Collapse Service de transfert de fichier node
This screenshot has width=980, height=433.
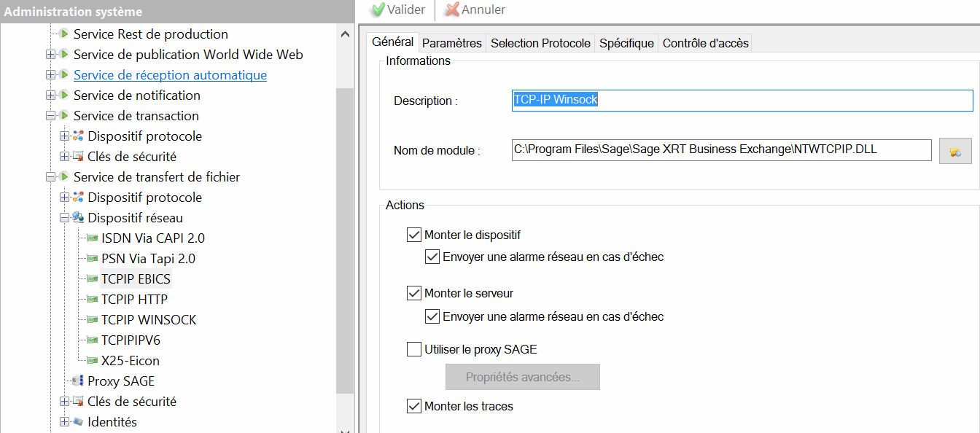50,177
